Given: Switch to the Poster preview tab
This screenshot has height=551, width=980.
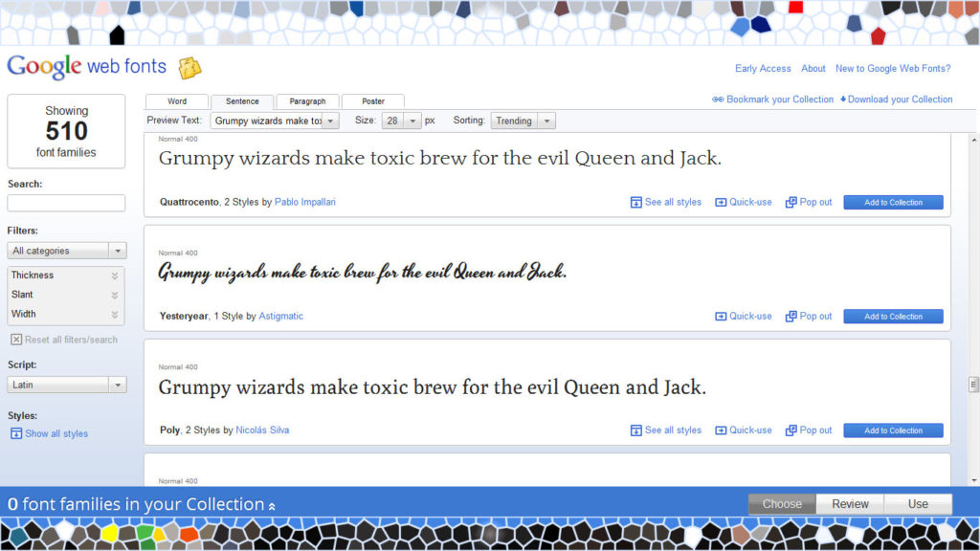Looking at the screenshot, I should click(x=373, y=101).
